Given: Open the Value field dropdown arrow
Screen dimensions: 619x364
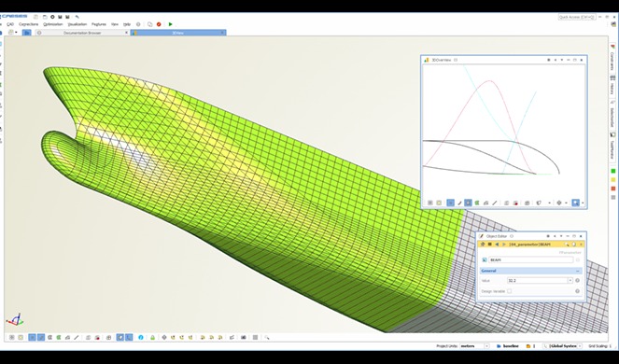Looking at the screenshot, I should pos(570,280).
